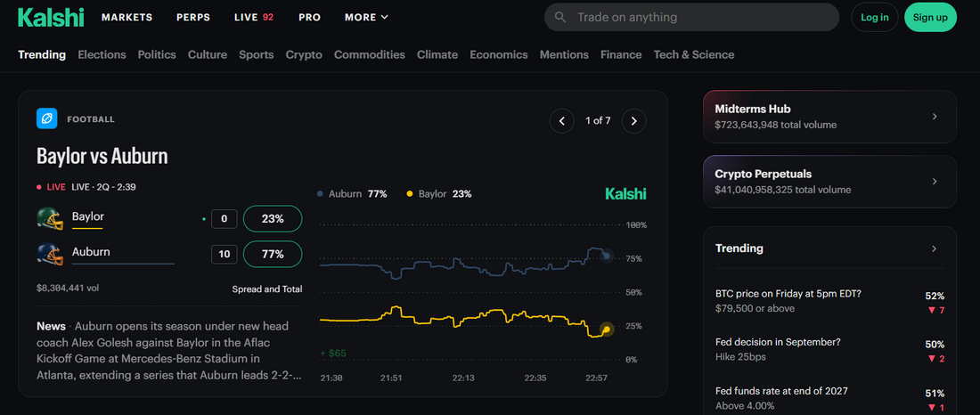
Task: Open BTC price on Friday market
Action: [x=829, y=301]
